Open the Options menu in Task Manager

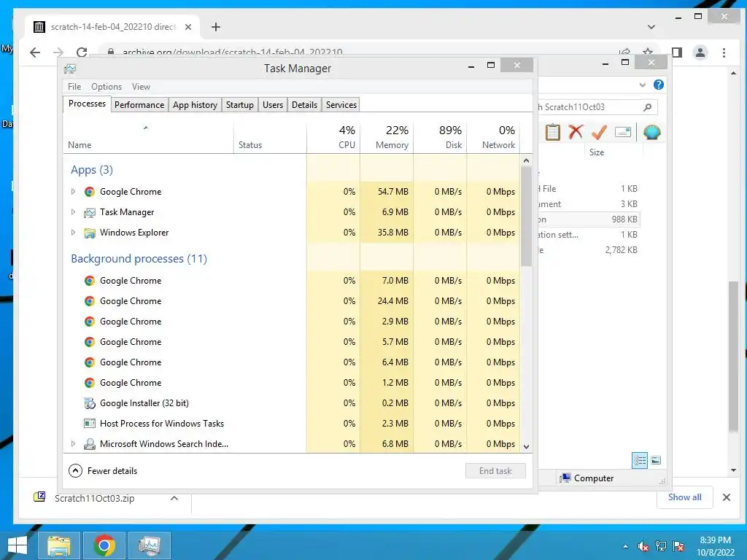(x=107, y=87)
